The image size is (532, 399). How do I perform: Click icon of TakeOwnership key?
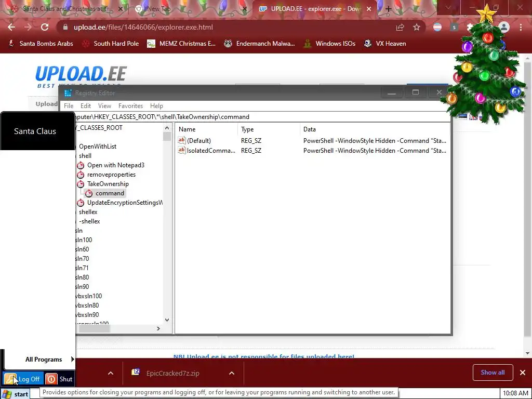(81, 184)
